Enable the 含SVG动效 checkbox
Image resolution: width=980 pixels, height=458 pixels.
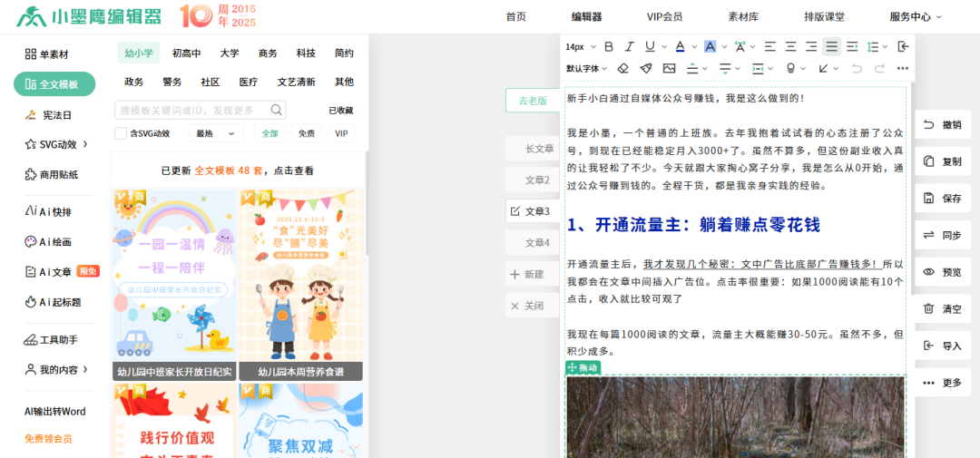pos(121,133)
